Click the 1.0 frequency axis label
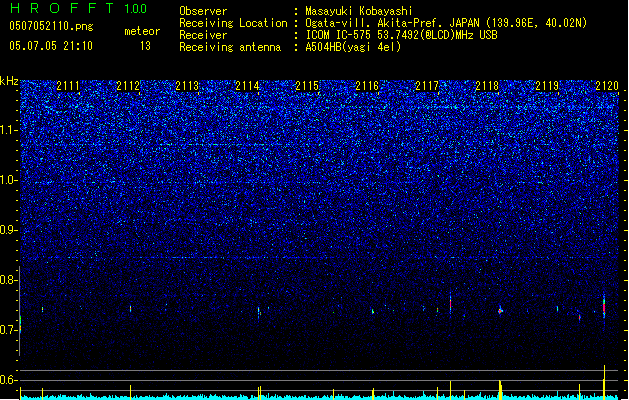629x400 pixels. coord(8,181)
